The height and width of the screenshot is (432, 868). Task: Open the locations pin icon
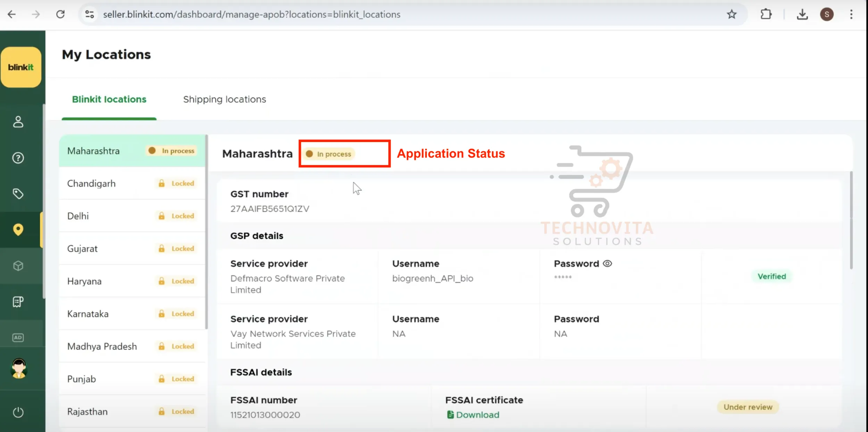tap(18, 230)
